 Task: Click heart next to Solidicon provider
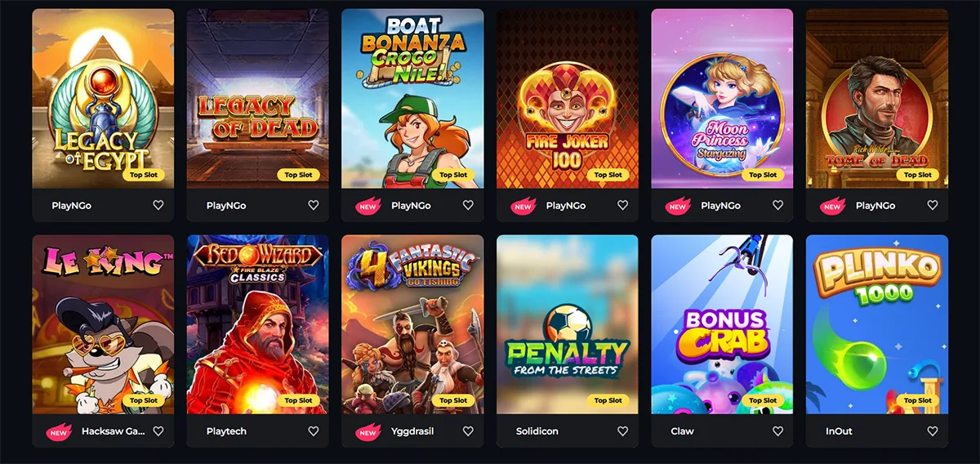click(622, 431)
